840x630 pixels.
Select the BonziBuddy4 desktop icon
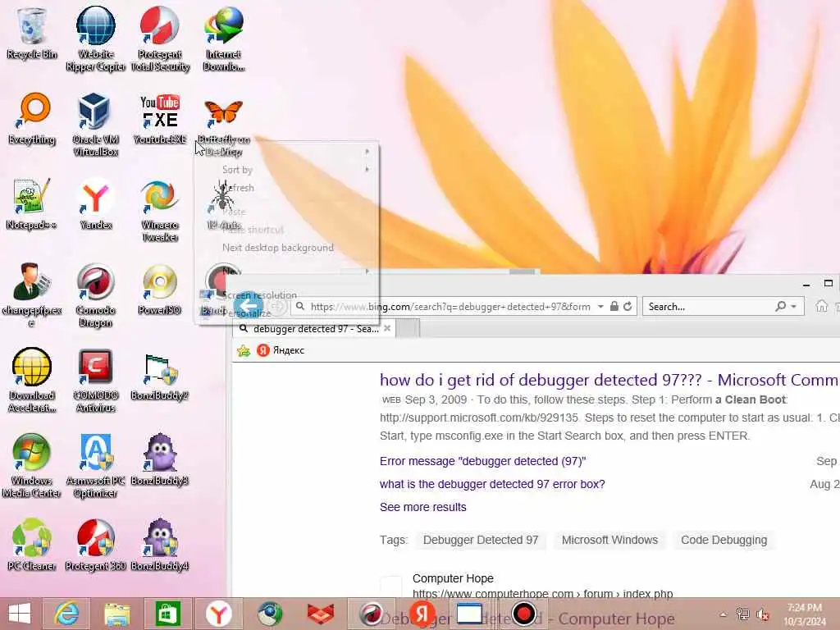160,545
